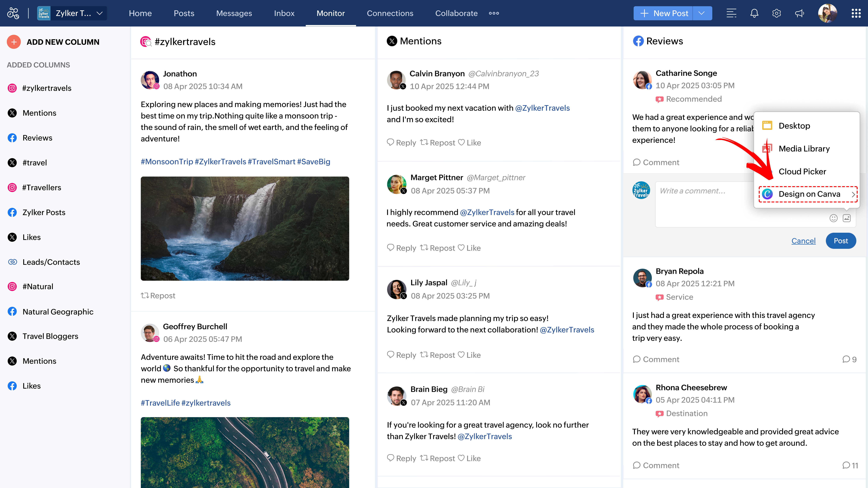868x488 pixels.
Task: Click the megaphone announcements icon
Action: pos(799,13)
